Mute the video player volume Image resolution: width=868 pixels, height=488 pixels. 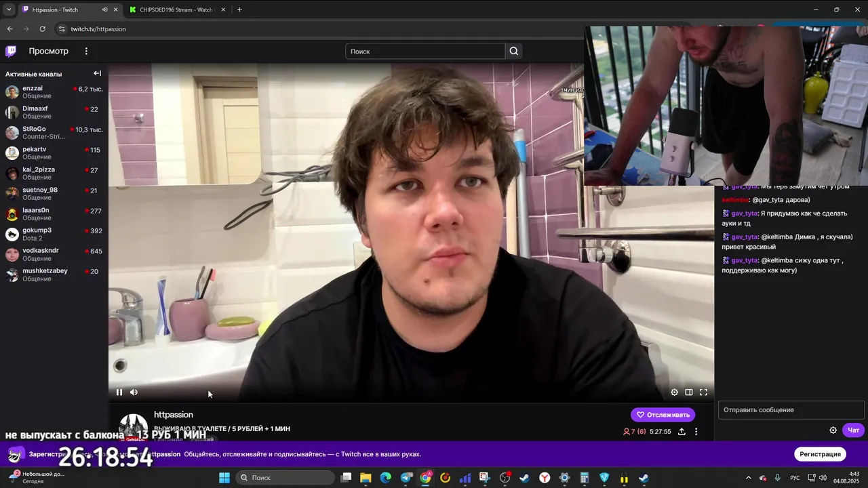[134, 392]
